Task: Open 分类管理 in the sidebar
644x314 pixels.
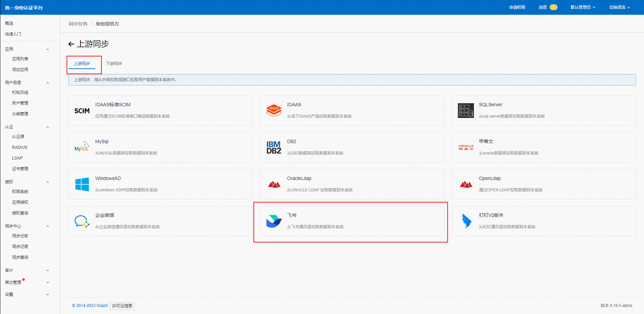Action: (x=20, y=114)
